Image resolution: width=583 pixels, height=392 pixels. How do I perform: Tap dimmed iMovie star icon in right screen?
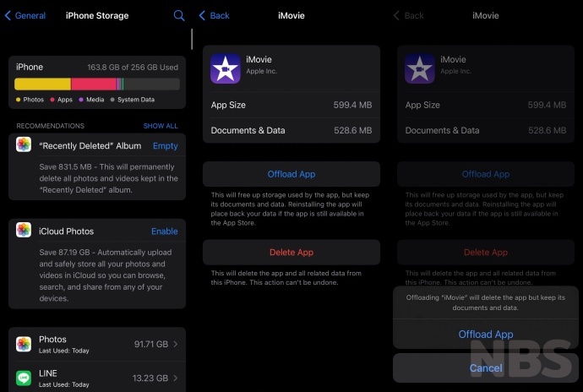pos(420,68)
